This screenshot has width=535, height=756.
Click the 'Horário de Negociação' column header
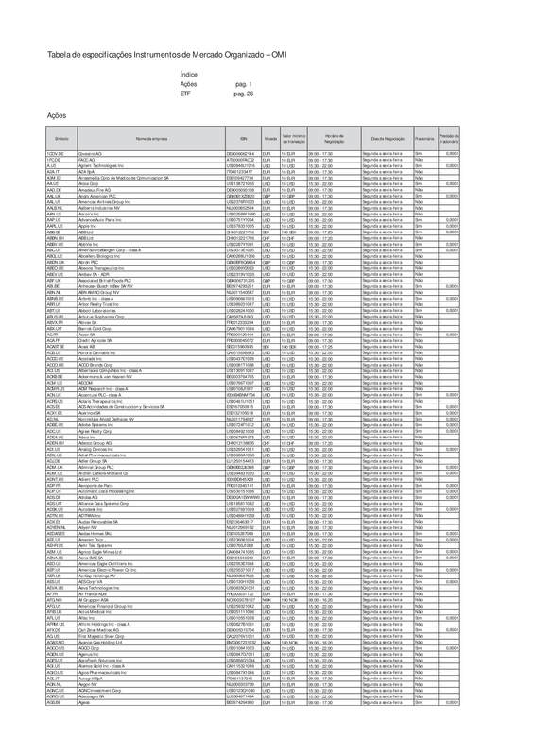334,138
